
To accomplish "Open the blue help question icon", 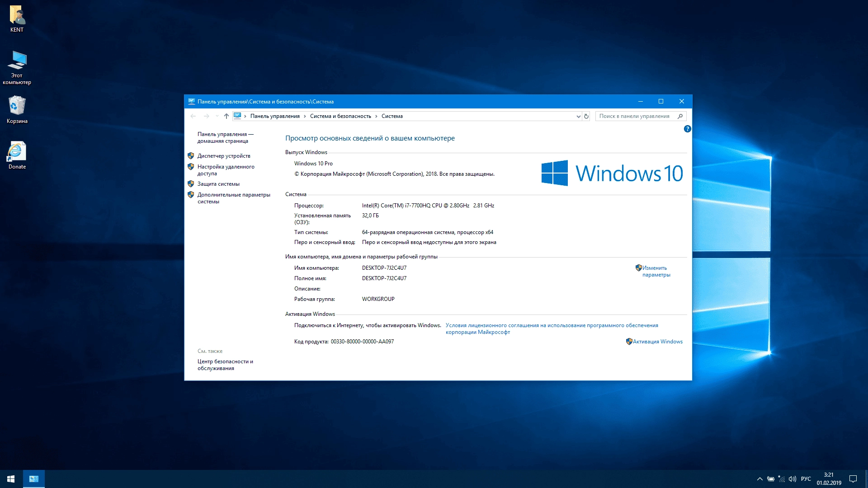I will click(x=687, y=129).
